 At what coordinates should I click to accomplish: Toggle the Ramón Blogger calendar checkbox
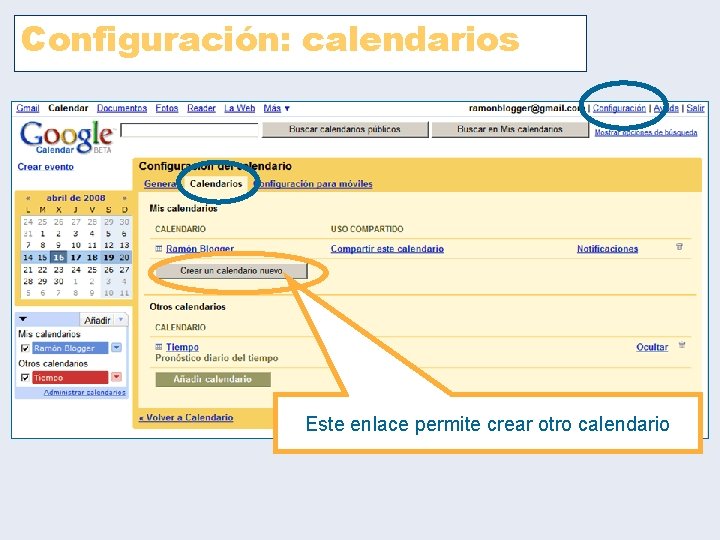point(25,348)
